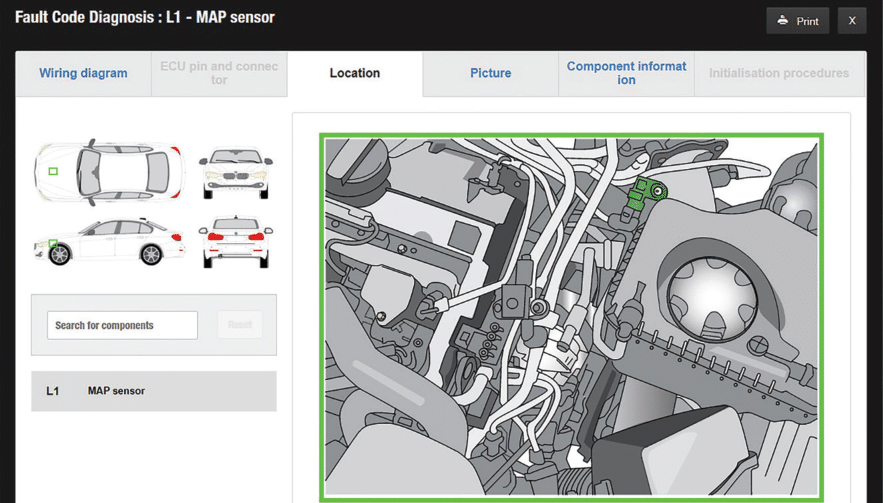This screenshot has width=883, height=503.
Task: Select the side view car thumbnail
Action: coord(109,242)
